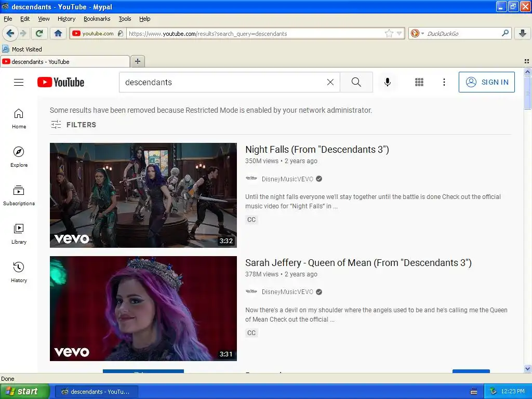Open the Bookmarks menu
The width and height of the screenshot is (532, 399).
click(97, 19)
